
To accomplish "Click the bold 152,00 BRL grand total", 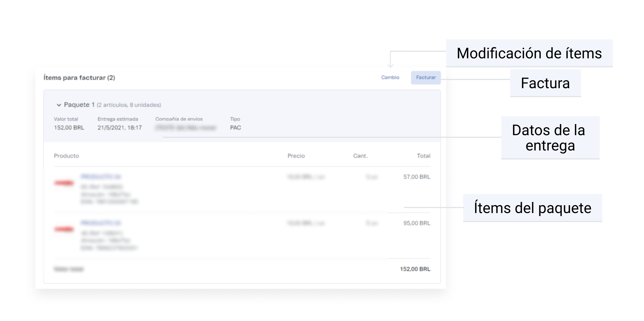I will pos(415,269).
